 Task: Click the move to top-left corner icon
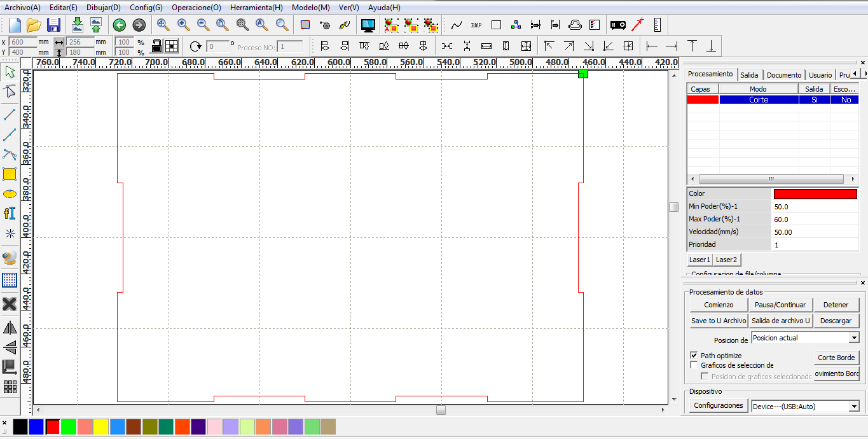pyautogui.click(x=549, y=46)
